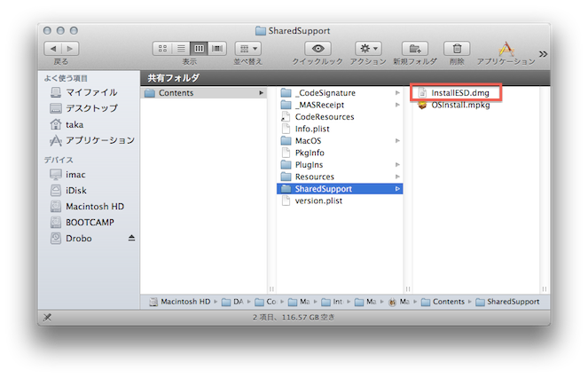Viewport: 588px width, 378px height.
Task: Click DA folder in path bar
Action: point(232,302)
